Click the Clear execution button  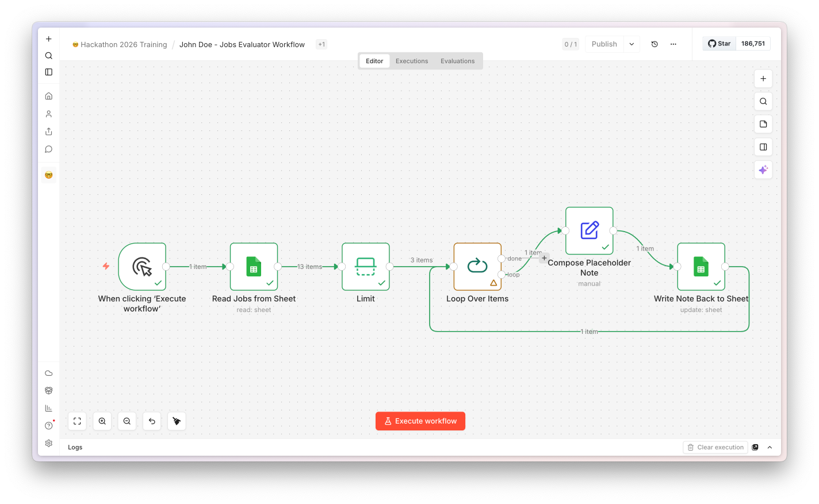tap(715, 447)
